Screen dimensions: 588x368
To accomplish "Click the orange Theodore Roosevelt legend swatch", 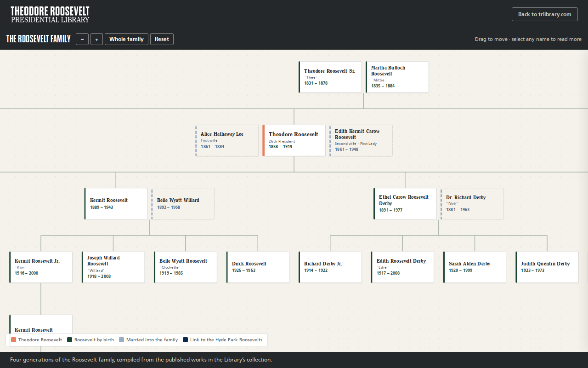I will 14,340.
